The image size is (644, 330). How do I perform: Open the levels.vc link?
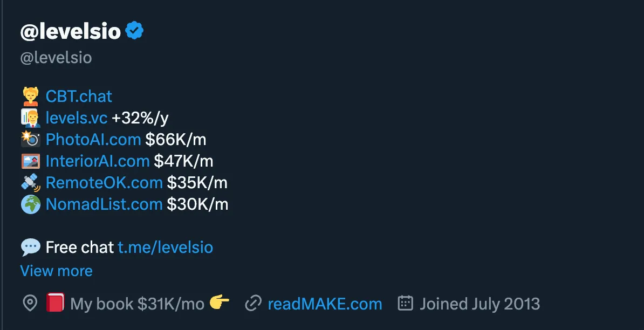(x=77, y=118)
